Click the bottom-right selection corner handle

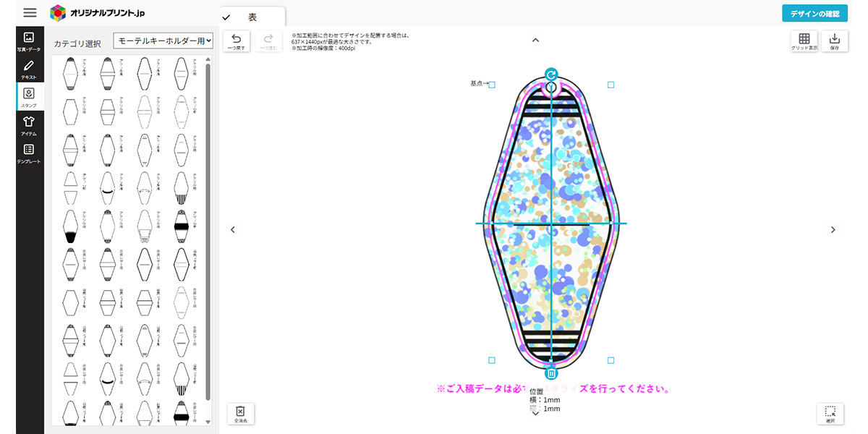click(x=610, y=359)
